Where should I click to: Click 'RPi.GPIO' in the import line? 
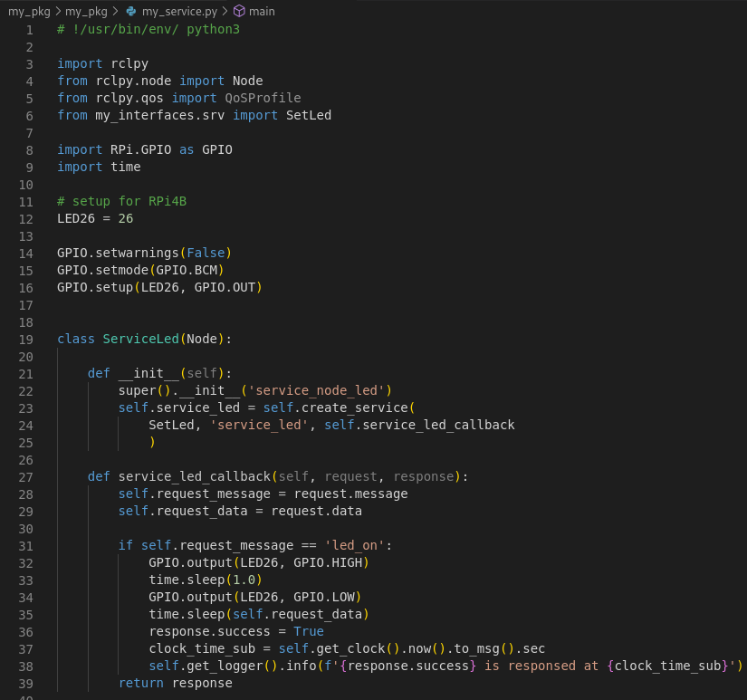[x=141, y=149]
